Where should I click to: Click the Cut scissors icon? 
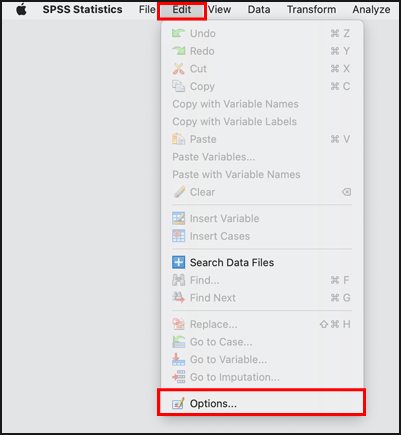click(178, 69)
